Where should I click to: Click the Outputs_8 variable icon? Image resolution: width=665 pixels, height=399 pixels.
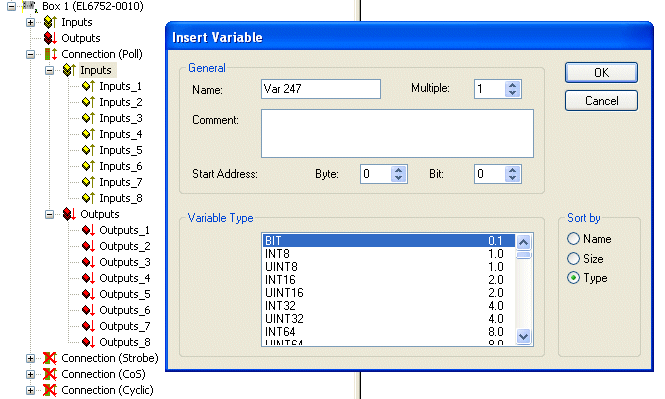click(88, 342)
